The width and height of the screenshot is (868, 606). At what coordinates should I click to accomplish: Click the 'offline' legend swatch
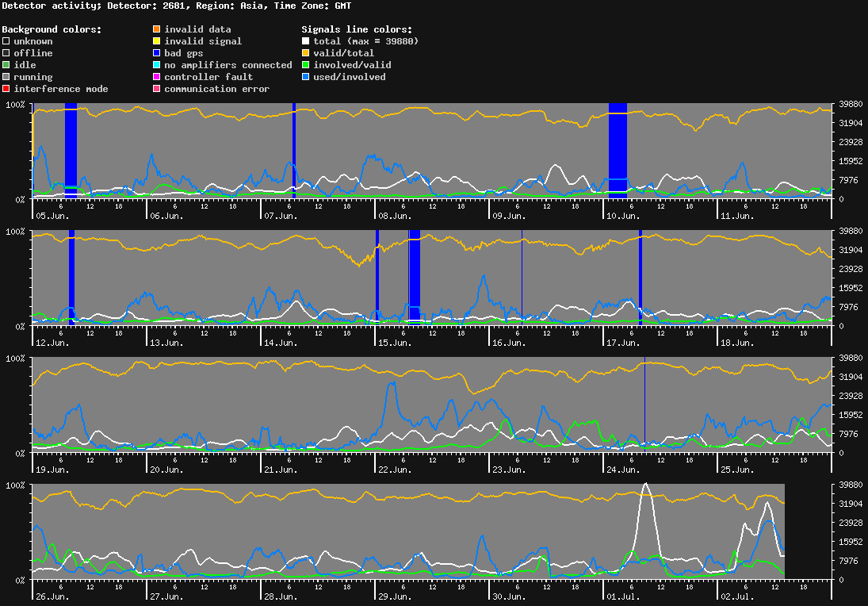[x=6, y=53]
